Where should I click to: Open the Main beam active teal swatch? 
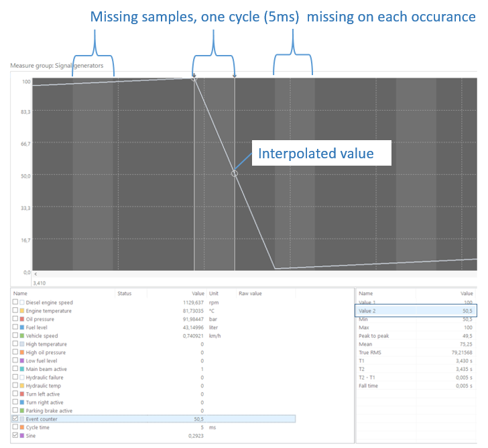pos(21,369)
